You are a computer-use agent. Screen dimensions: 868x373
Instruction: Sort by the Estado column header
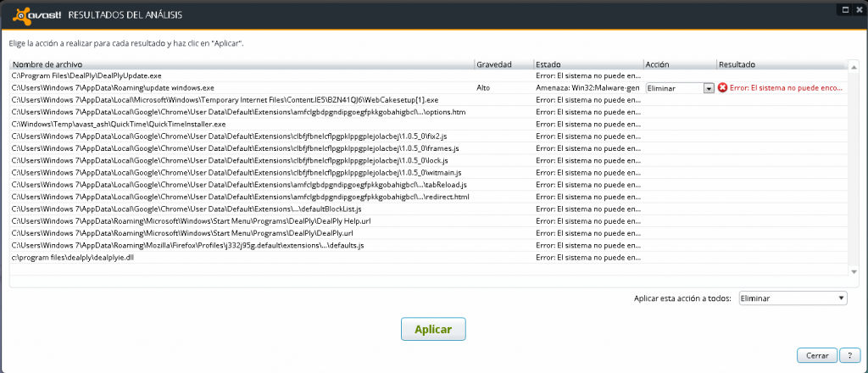[x=588, y=64]
